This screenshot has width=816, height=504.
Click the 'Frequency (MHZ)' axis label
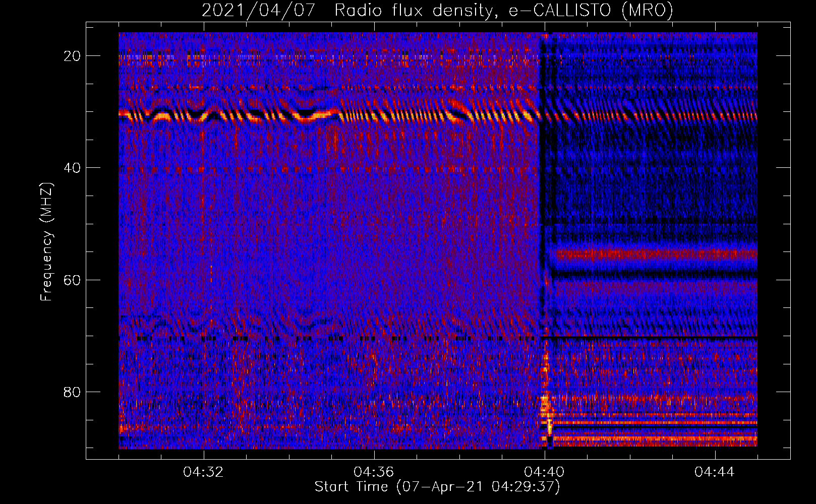pos(46,242)
